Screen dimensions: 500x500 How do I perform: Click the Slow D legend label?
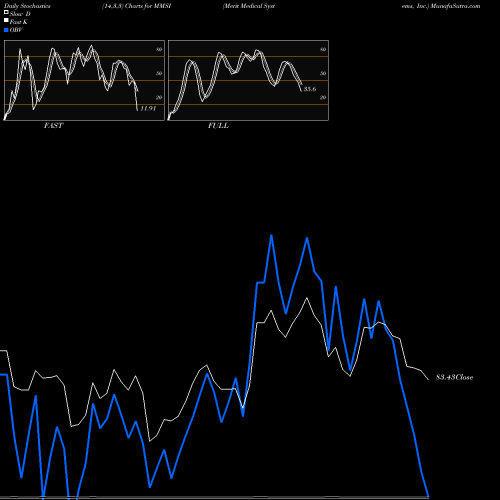[x=20, y=14]
